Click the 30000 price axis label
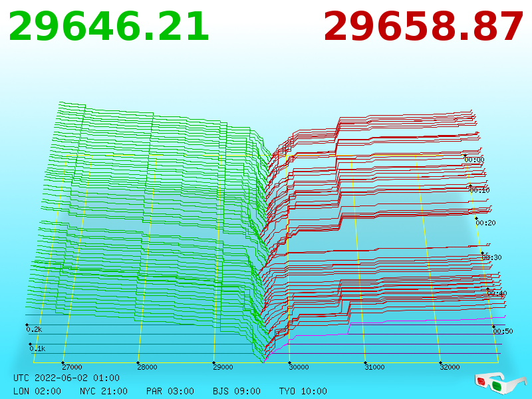Screen dimensions: 532x399 (x=299, y=367)
